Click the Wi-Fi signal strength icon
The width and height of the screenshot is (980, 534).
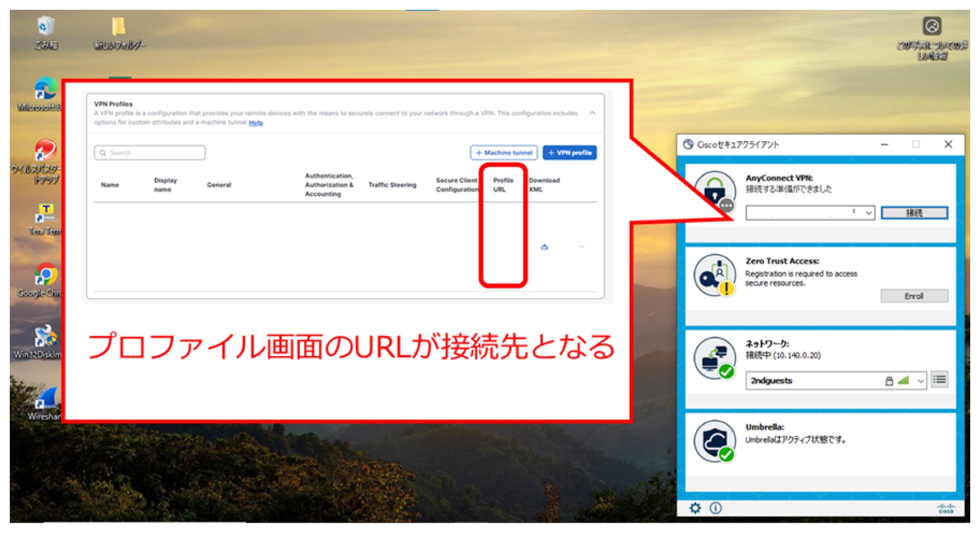[904, 380]
